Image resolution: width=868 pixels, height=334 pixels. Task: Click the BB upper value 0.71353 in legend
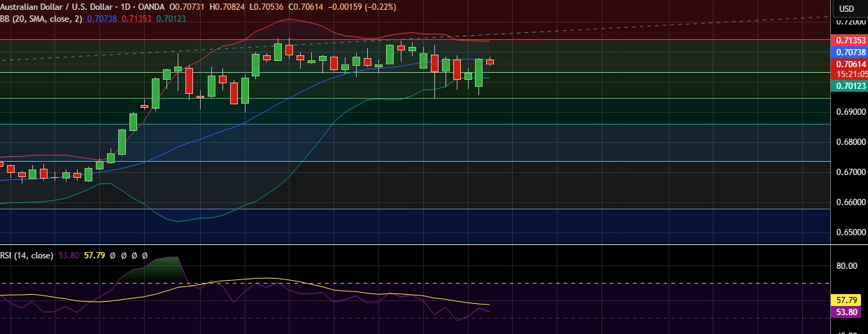[x=137, y=19]
